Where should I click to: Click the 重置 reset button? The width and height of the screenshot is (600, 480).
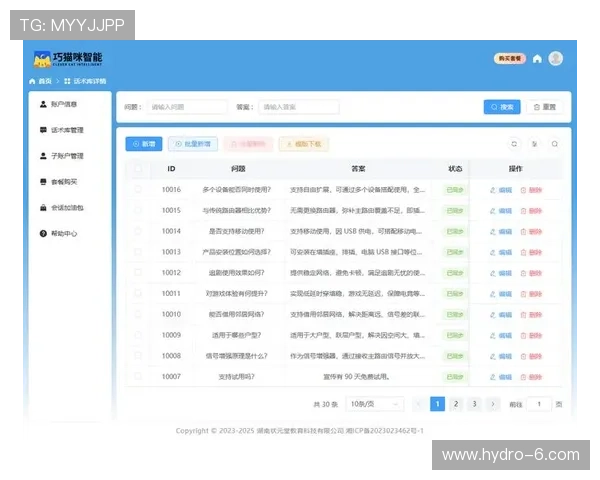coord(545,107)
